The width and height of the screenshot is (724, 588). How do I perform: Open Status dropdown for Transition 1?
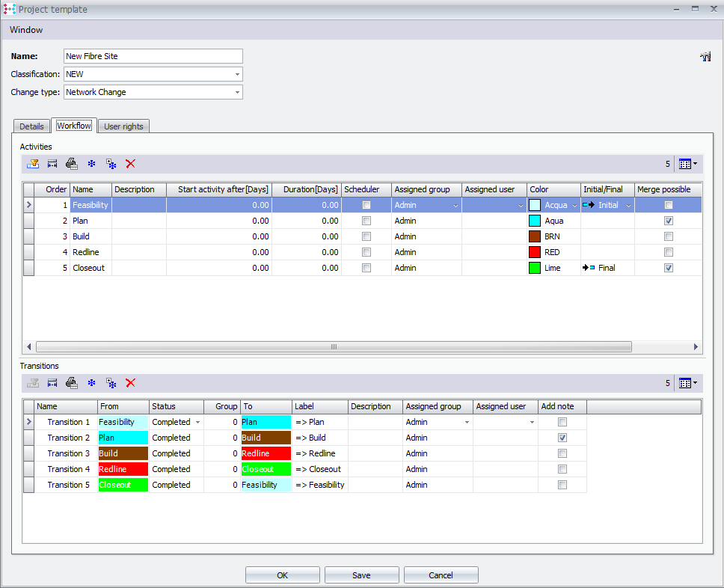198,422
